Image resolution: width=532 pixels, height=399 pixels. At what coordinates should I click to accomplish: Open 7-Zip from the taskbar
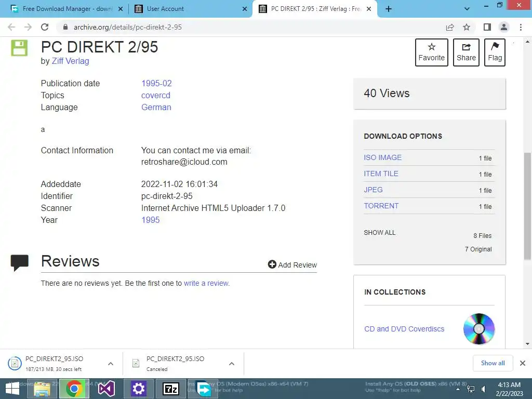point(170,389)
